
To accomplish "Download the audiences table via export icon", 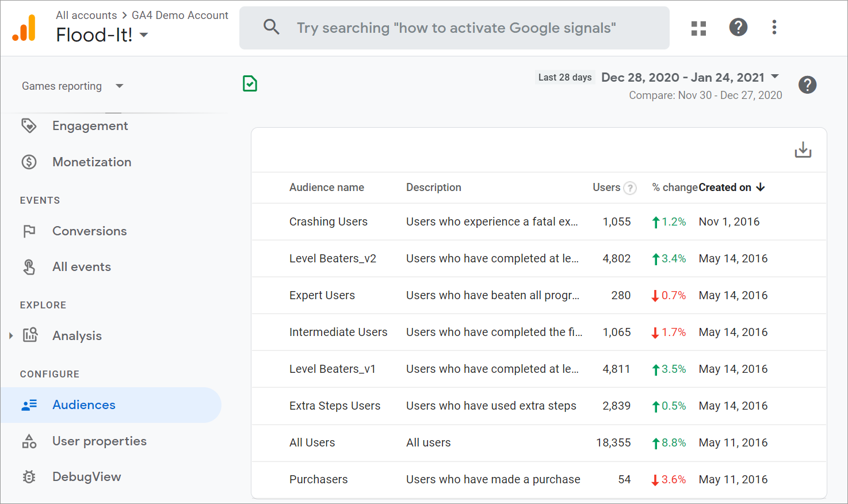I will click(x=803, y=150).
